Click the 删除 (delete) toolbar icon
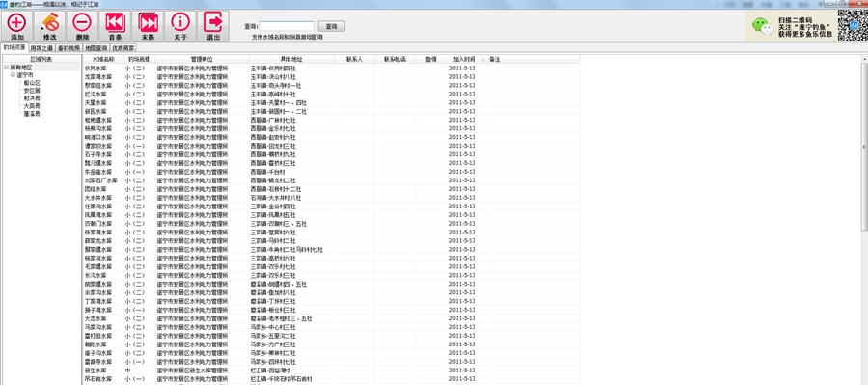868x385 pixels. [x=83, y=27]
